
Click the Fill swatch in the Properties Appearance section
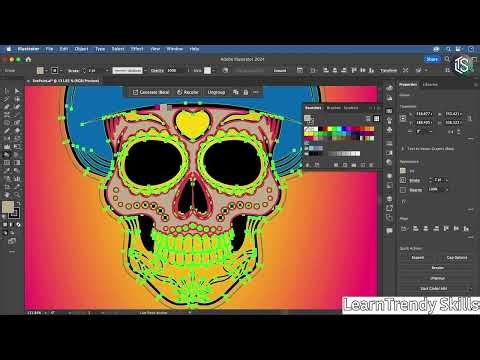403,171
